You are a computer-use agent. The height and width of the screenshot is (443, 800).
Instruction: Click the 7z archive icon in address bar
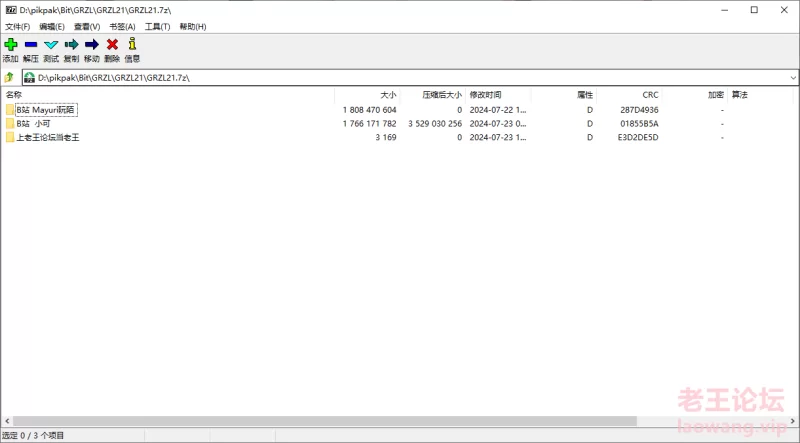pos(30,78)
